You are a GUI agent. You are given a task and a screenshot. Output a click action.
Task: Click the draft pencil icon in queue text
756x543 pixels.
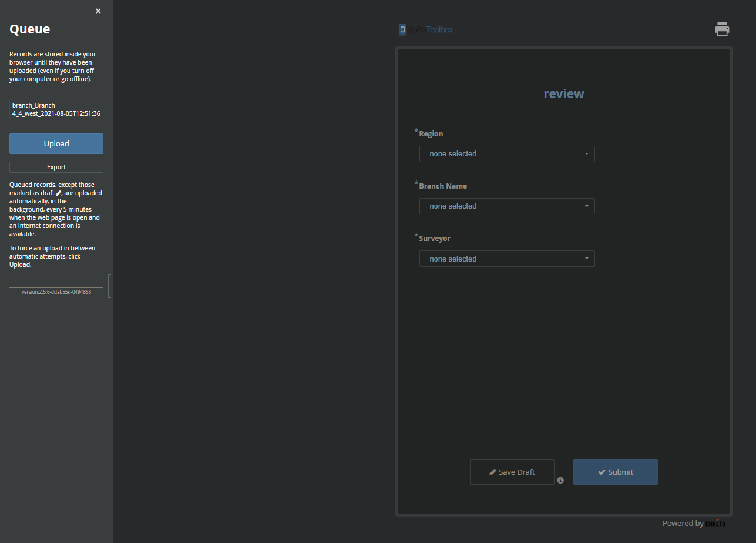[59, 193]
